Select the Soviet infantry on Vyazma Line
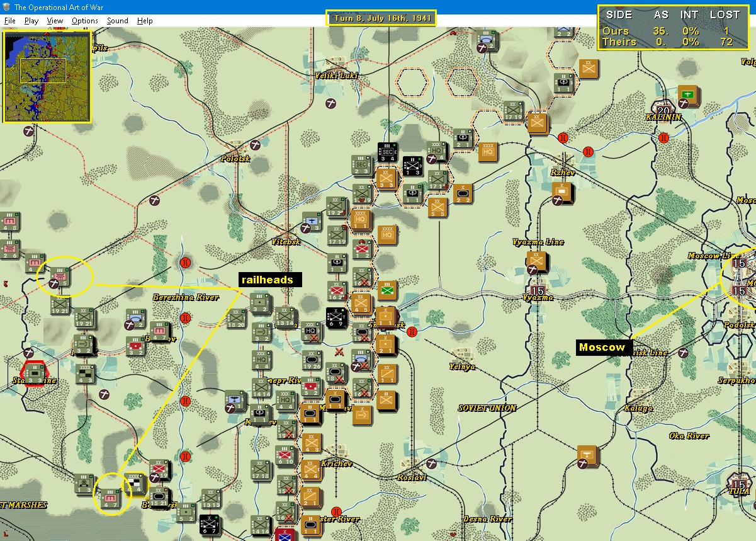This screenshot has width=756, height=541. (537, 261)
